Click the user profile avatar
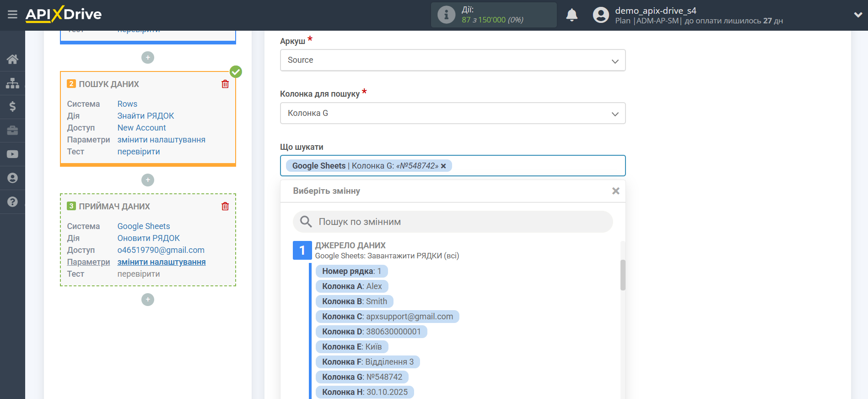The image size is (868, 399). 601,15
